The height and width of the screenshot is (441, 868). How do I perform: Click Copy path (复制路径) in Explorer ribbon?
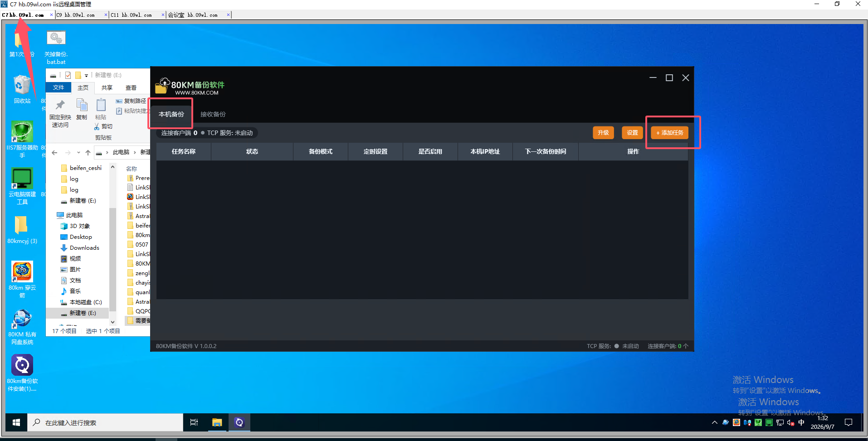pos(131,101)
